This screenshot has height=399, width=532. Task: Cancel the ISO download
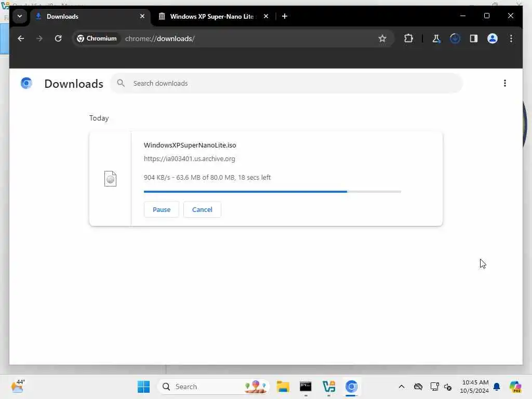coord(202,210)
